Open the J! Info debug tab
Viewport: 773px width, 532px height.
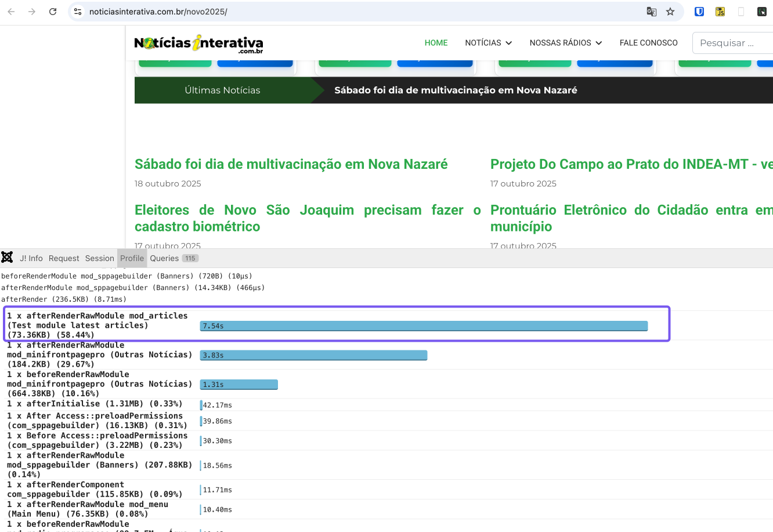pyautogui.click(x=31, y=258)
